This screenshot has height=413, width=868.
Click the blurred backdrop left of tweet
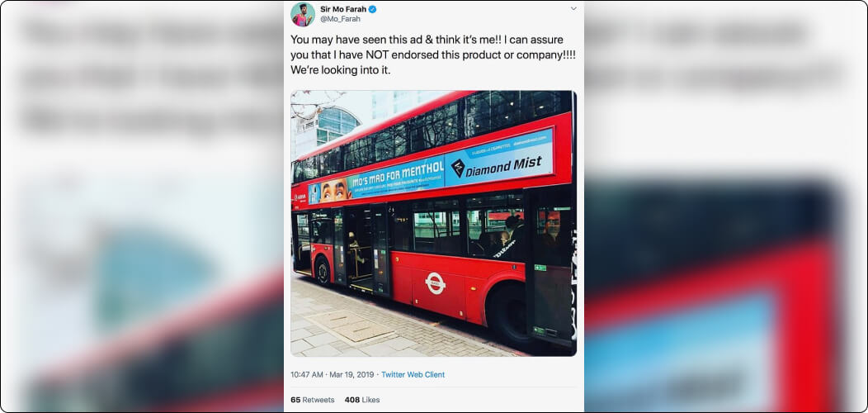click(142, 206)
